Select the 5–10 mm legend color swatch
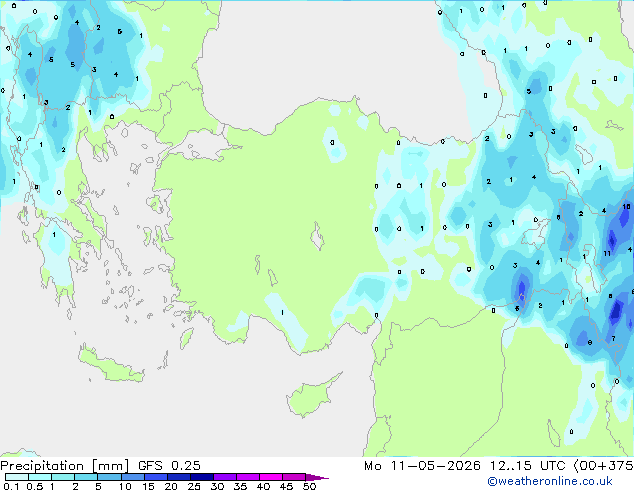This screenshot has height=490, width=634. tap(109, 477)
